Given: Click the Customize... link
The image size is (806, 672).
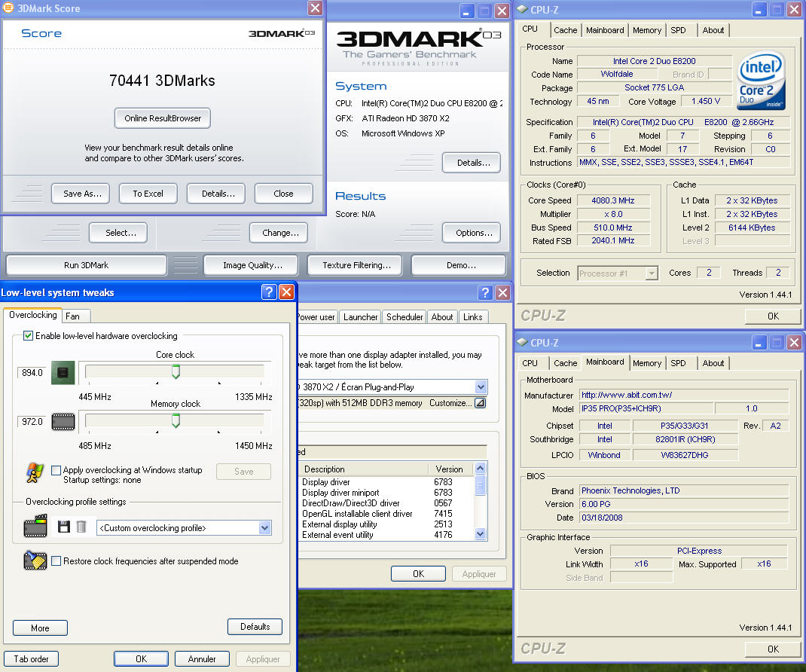Looking at the screenshot, I should (450, 403).
